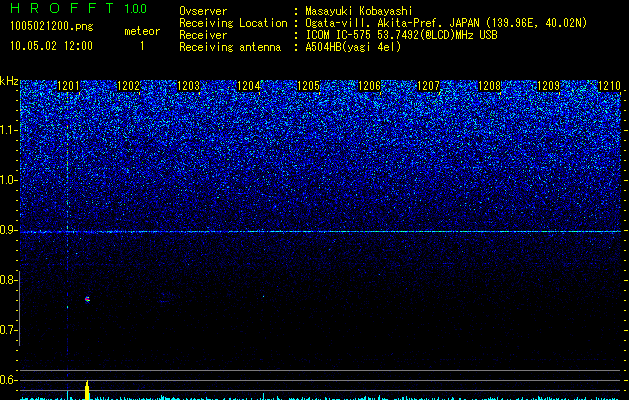This screenshot has height=400, width=629.
Task: Click the A504HB(yagi 4el) antenna text
Action: (x=353, y=47)
